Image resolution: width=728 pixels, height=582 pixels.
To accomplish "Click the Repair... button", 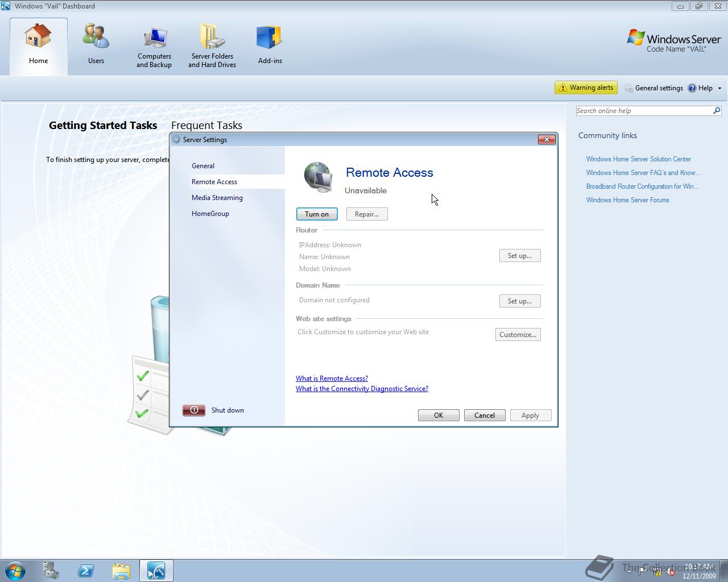I will point(367,214).
